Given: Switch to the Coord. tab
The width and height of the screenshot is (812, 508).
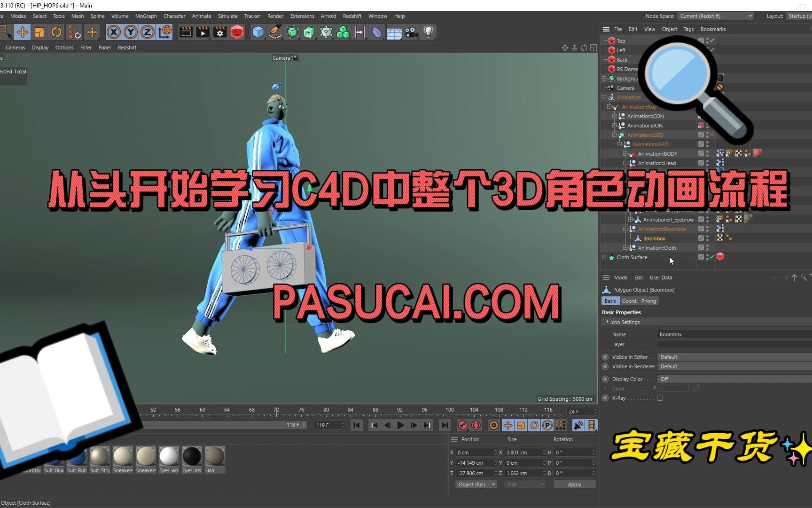Looking at the screenshot, I should point(629,301).
